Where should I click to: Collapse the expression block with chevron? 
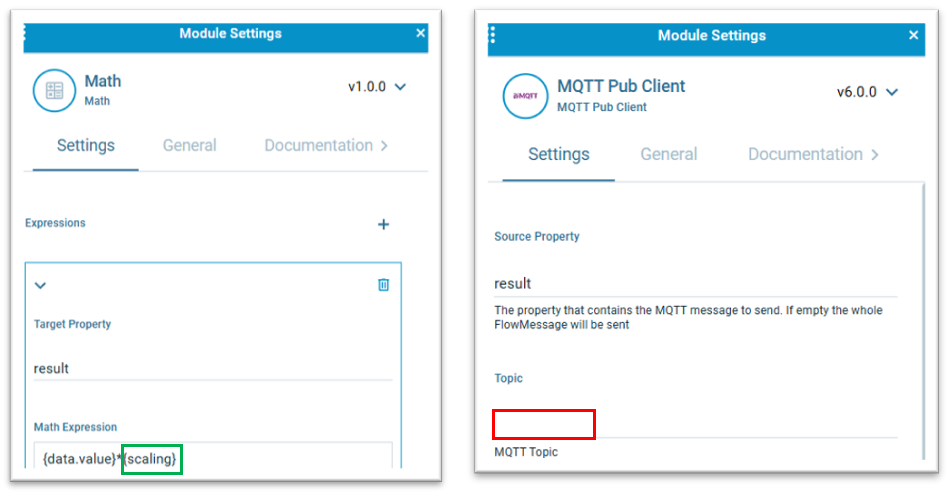click(40, 285)
